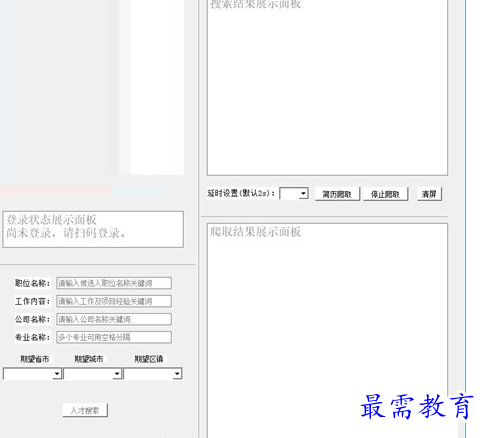Click the 工作内容 label
The image size is (482, 438).
32,301
